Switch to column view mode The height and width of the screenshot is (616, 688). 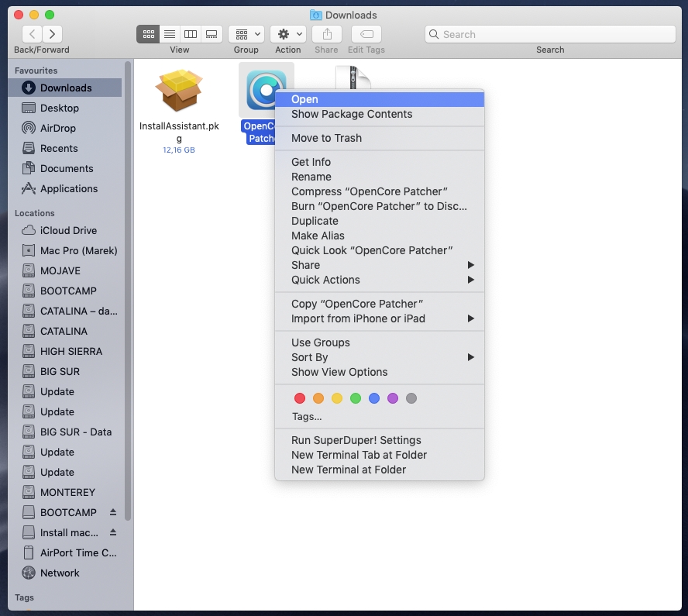click(191, 34)
